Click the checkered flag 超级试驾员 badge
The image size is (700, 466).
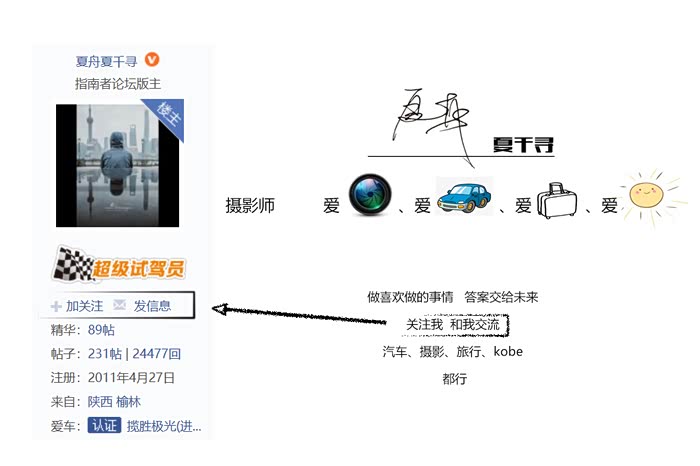[118, 265]
